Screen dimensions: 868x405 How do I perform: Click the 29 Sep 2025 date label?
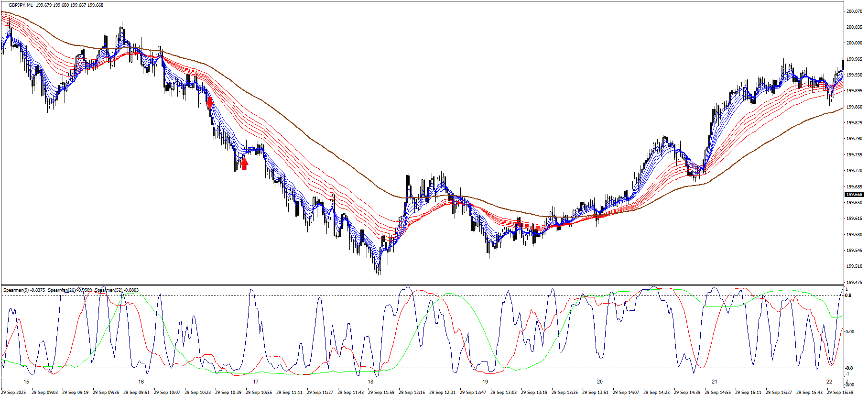[x=14, y=393]
